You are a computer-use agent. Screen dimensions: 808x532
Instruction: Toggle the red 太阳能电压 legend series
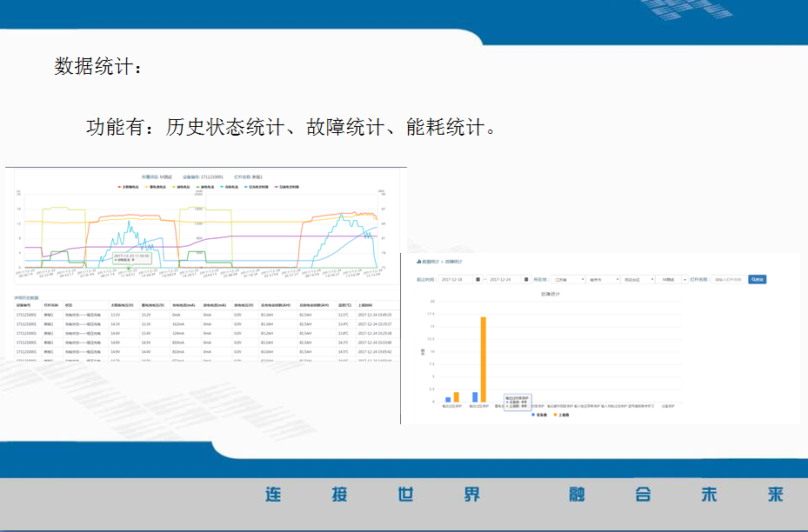tap(120, 187)
